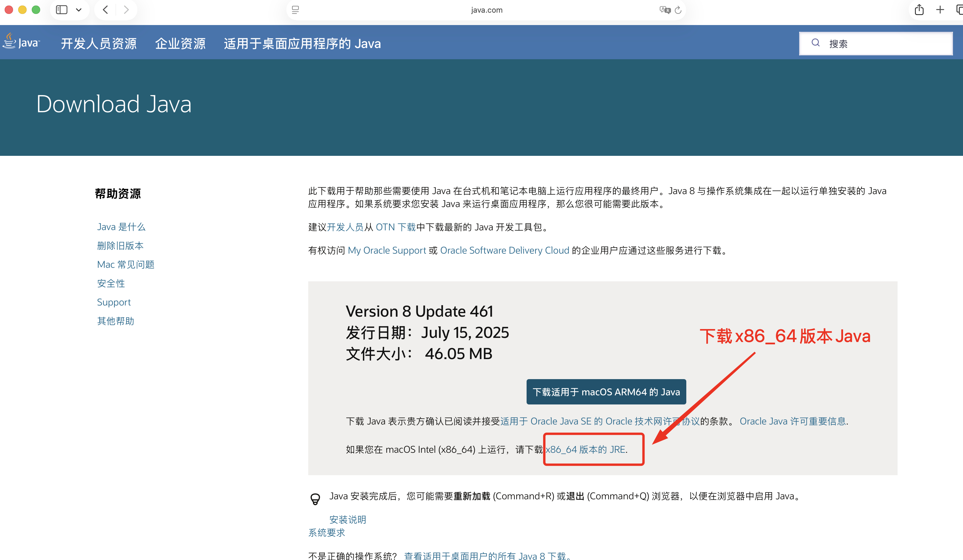963x560 pixels.
Task: Open the 开发人员资源 menu item
Action: 99,44
